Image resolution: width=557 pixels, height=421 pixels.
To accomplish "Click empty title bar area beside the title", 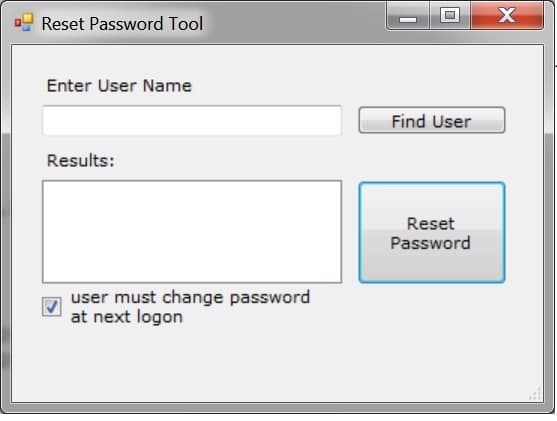I will 295,22.
